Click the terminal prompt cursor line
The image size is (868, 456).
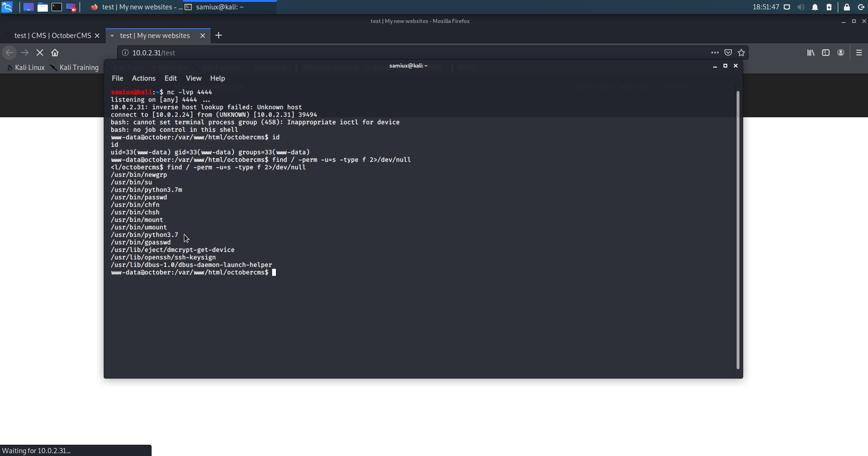point(193,272)
